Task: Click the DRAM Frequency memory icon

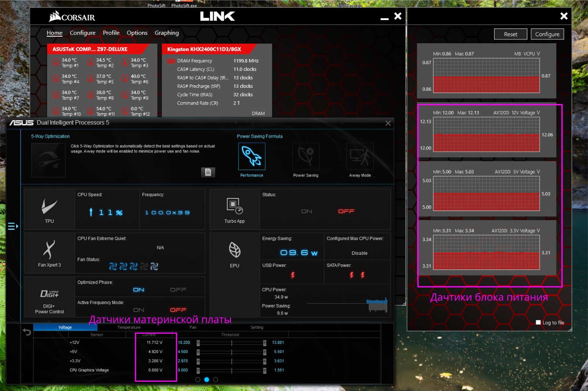Action: coord(171,61)
